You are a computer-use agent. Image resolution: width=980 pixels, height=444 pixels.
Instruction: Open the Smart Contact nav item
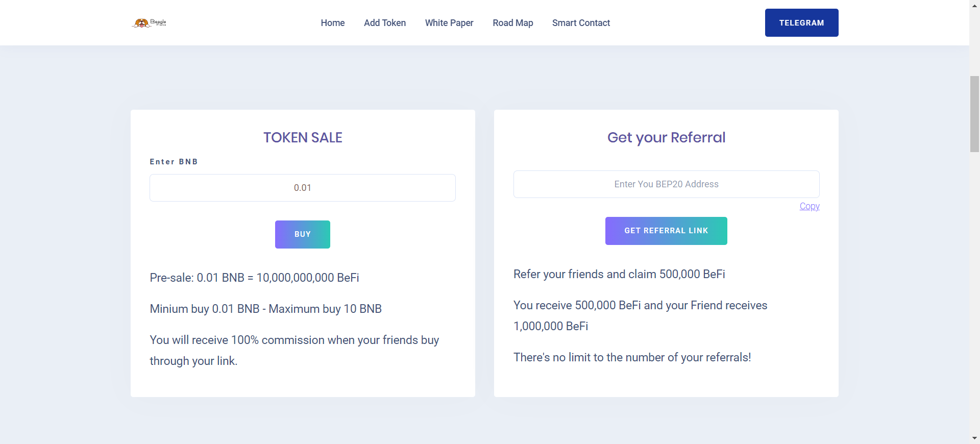[x=581, y=23]
